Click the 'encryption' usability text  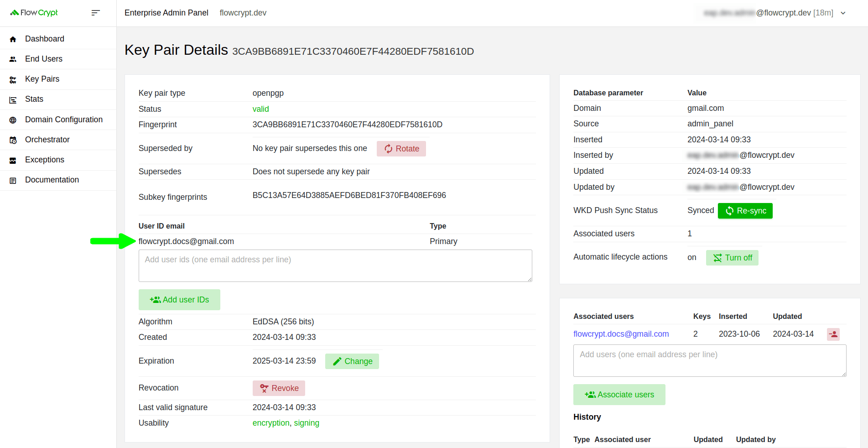pyautogui.click(x=271, y=423)
